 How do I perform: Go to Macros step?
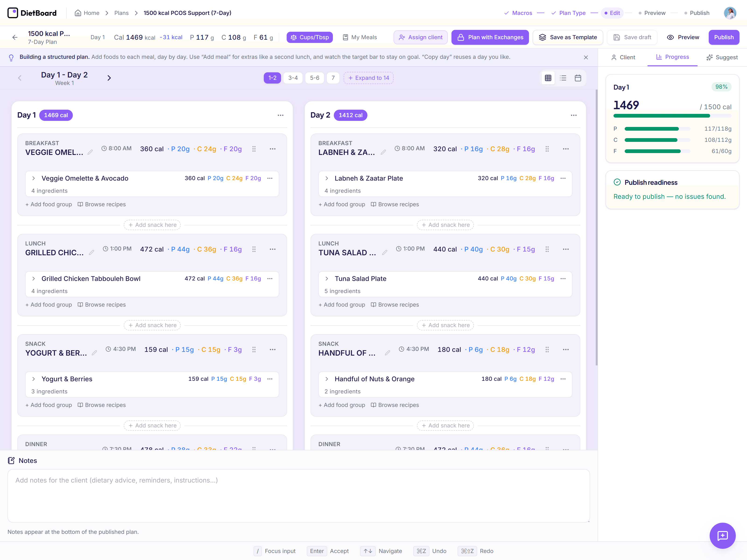[x=518, y=13]
